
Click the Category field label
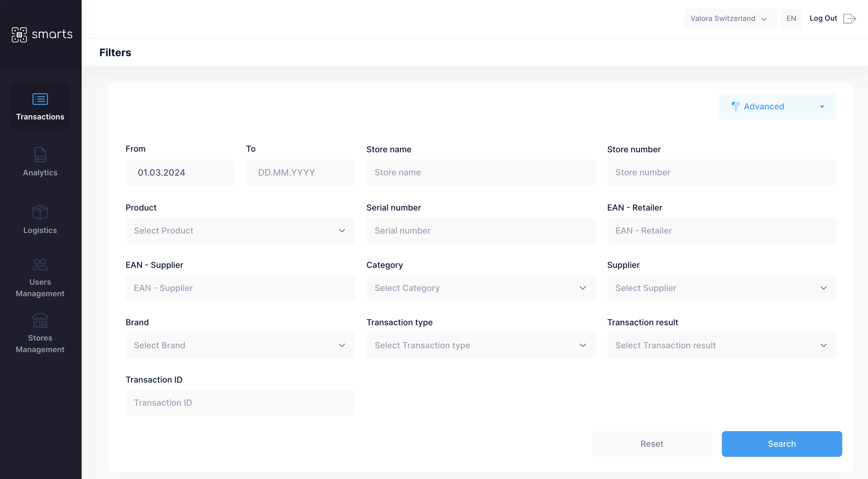click(x=385, y=265)
